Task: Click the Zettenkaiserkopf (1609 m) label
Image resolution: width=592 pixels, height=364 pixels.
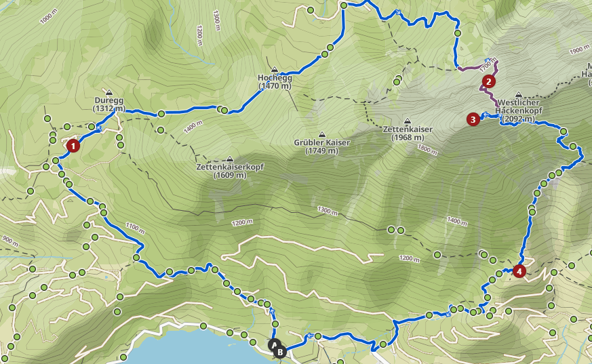Action: point(230,171)
